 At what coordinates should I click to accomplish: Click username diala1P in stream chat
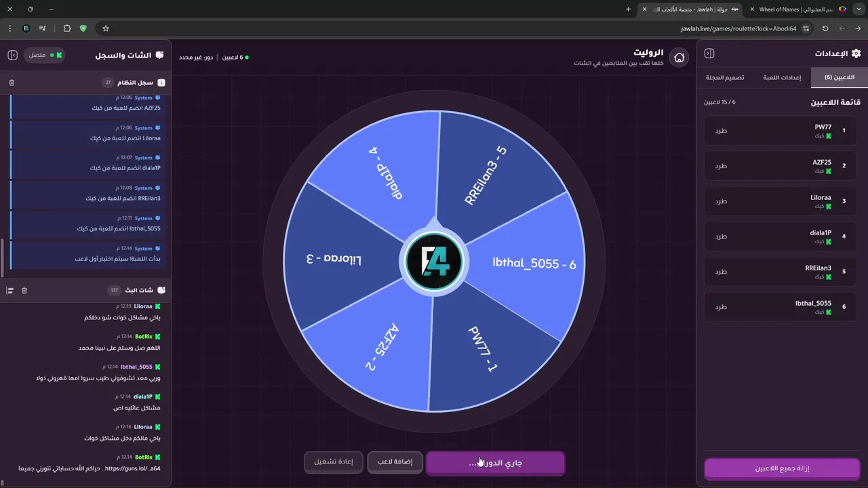143,396
